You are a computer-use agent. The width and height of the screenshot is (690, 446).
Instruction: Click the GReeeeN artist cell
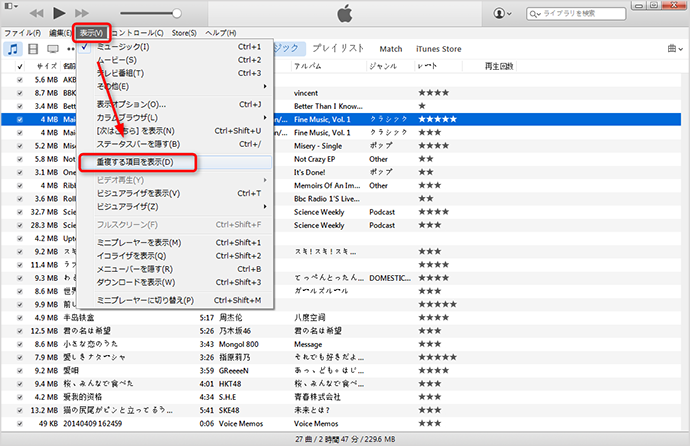coord(234,371)
